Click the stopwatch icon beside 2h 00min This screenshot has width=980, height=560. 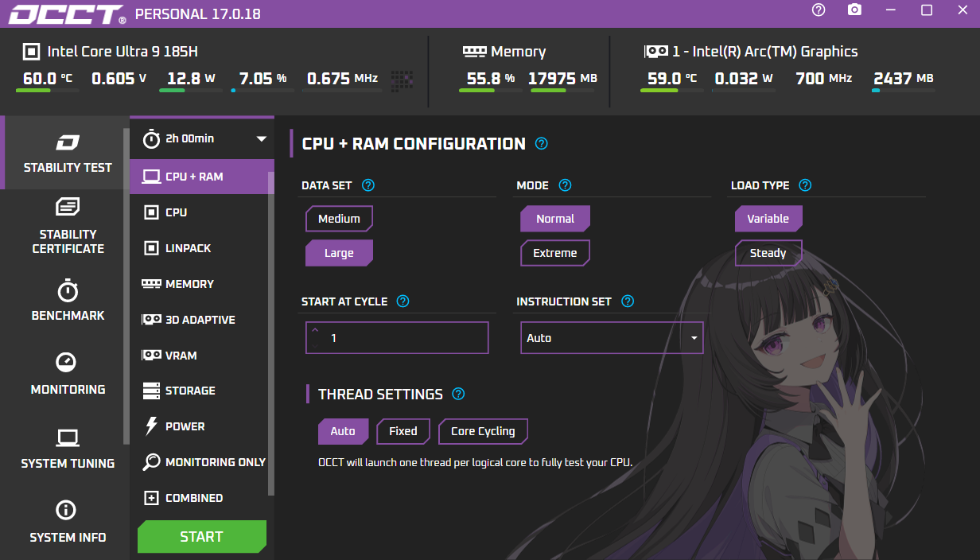click(151, 138)
